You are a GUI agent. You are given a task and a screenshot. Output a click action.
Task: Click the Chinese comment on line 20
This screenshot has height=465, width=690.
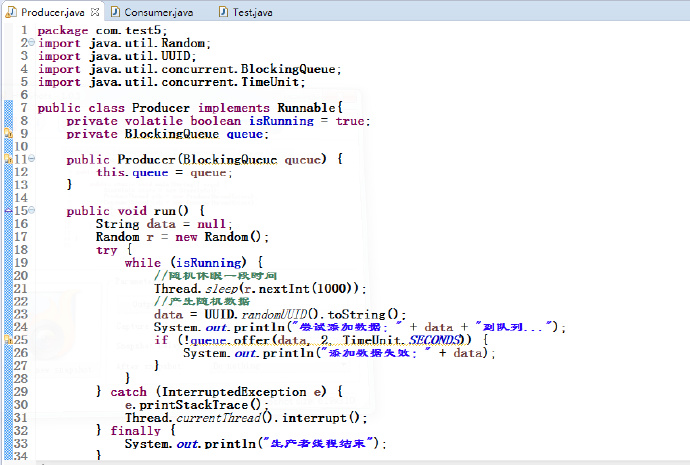tap(215, 276)
